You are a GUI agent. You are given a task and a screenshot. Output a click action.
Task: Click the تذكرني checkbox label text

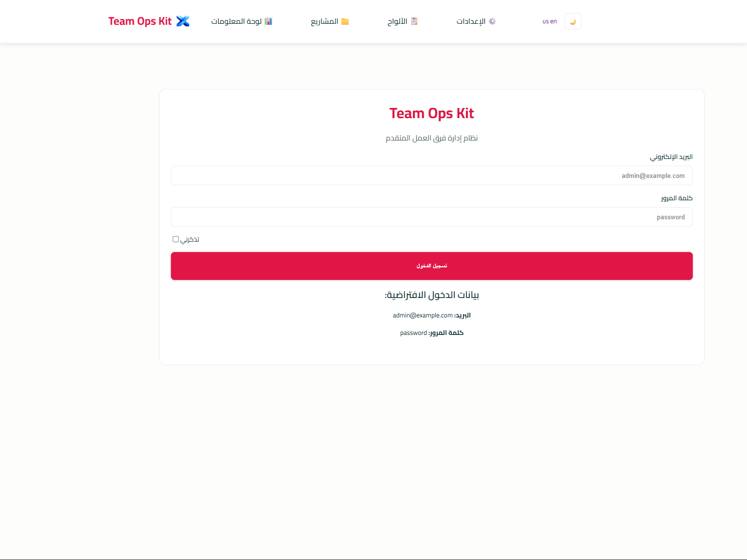point(190,240)
